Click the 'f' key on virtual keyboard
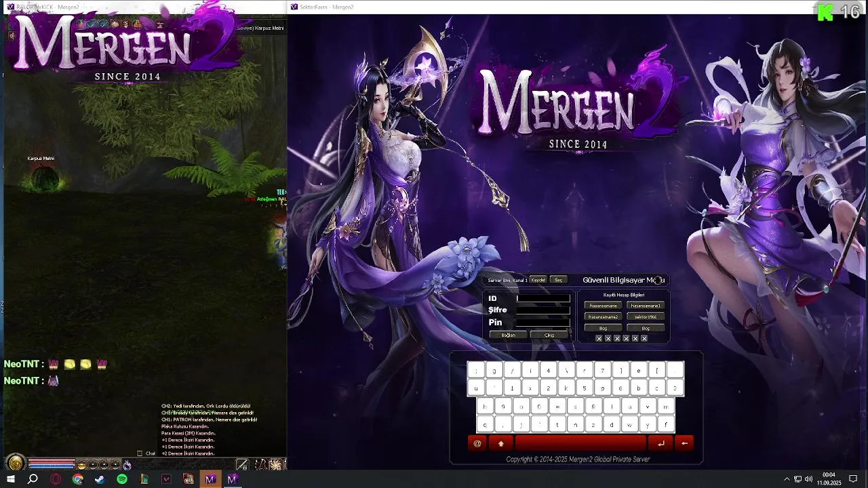This screenshot has width=868, height=488. pyautogui.click(x=666, y=425)
